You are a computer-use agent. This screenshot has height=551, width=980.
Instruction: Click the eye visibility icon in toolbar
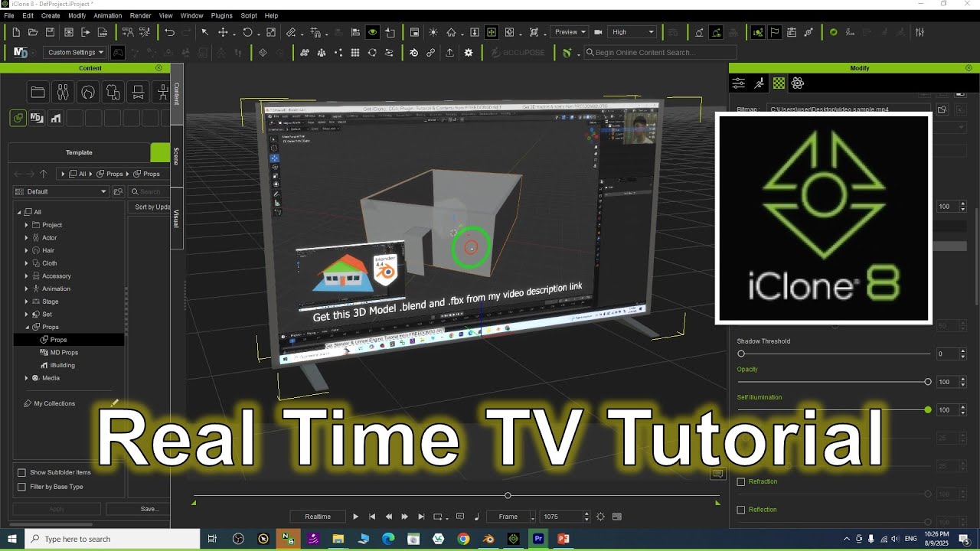[x=373, y=32]
